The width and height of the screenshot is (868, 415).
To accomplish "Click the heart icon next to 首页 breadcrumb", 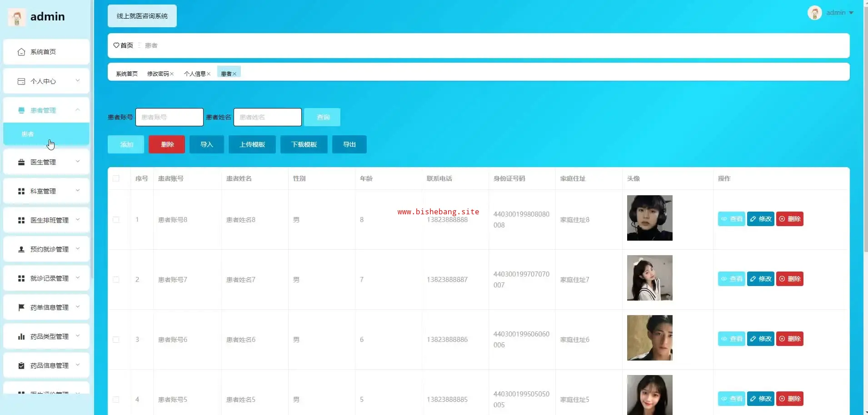I will point(116,45).
